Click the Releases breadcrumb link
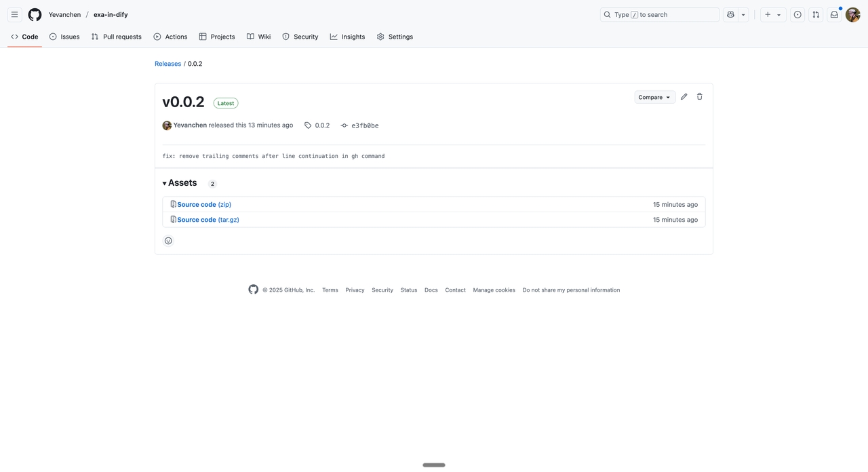 tap(167, 64)
